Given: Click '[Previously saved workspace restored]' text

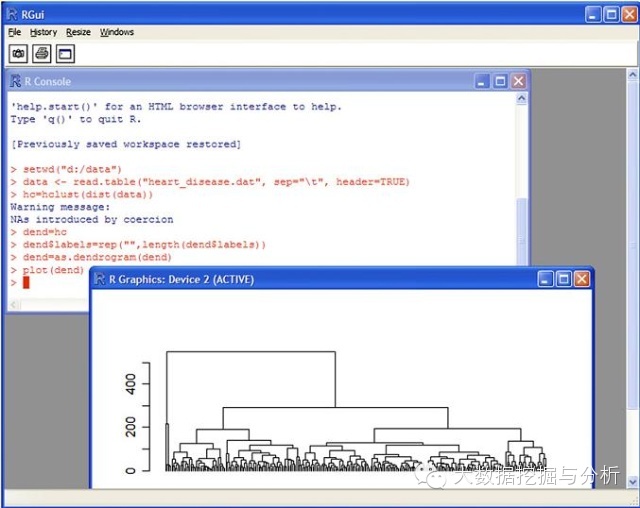Looking at the screenshot, I should pos(126,144).
